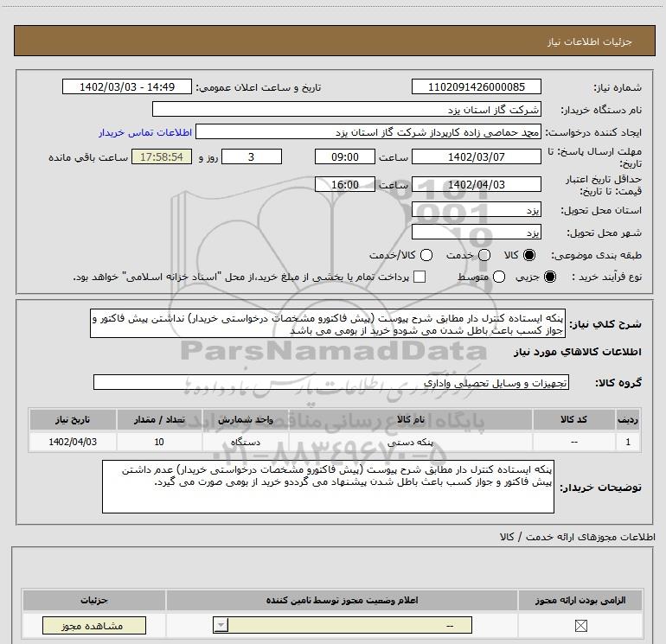Click the request creator field مجد حماصی زاده
The width and height of the screenshot is (666, 644).
[x=368, y=132]
